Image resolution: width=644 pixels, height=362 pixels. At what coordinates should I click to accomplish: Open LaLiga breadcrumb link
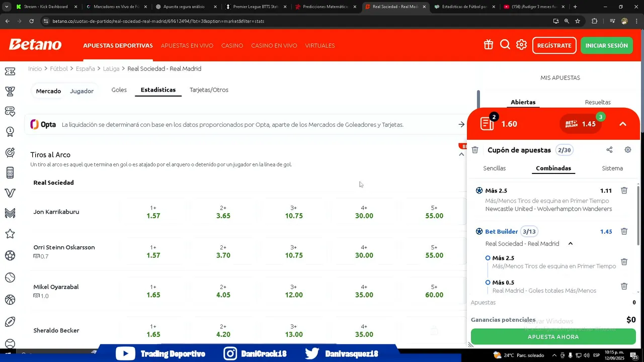pos(111,68)
